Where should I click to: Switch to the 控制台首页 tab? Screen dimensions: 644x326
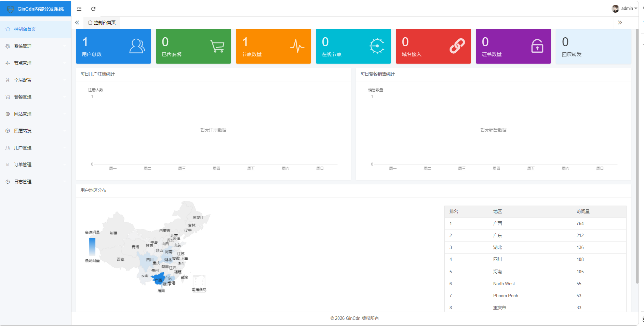click(102, 23)
